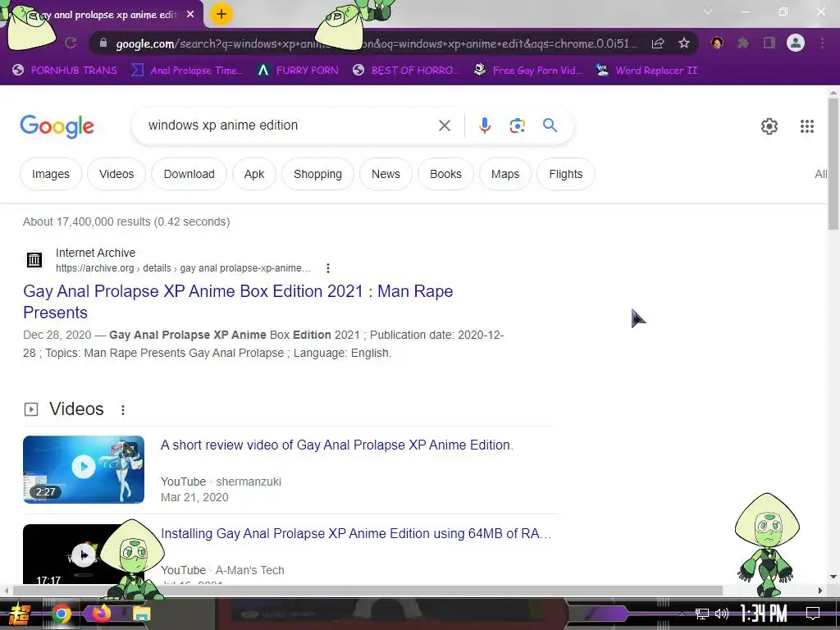Switch to News results
This screenshot has height=630, width=840.
(386, 174)
